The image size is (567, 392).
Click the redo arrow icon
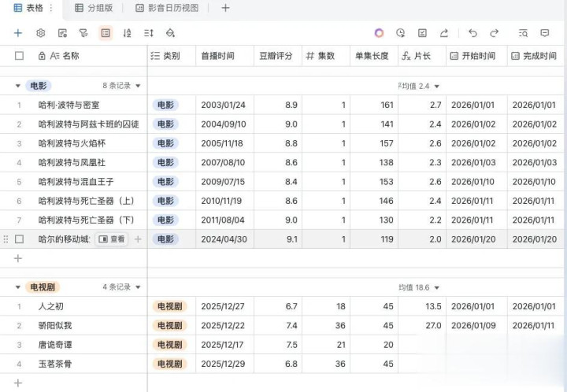[495, 33]
